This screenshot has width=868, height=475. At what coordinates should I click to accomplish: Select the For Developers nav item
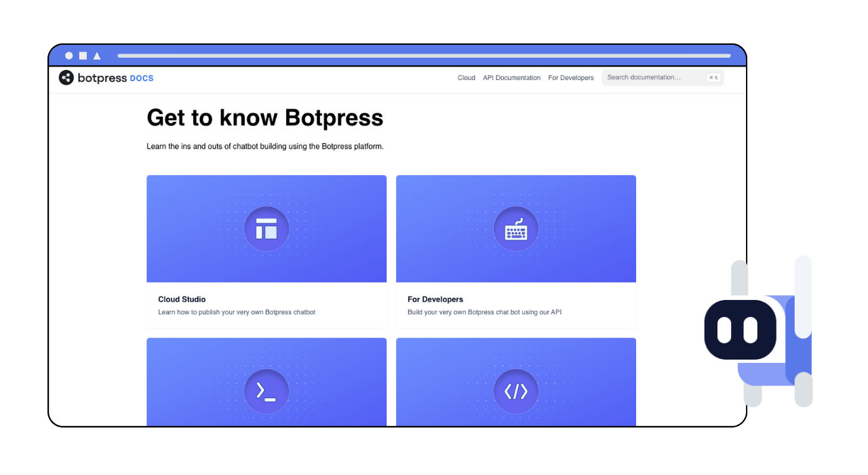click(570, 77)
